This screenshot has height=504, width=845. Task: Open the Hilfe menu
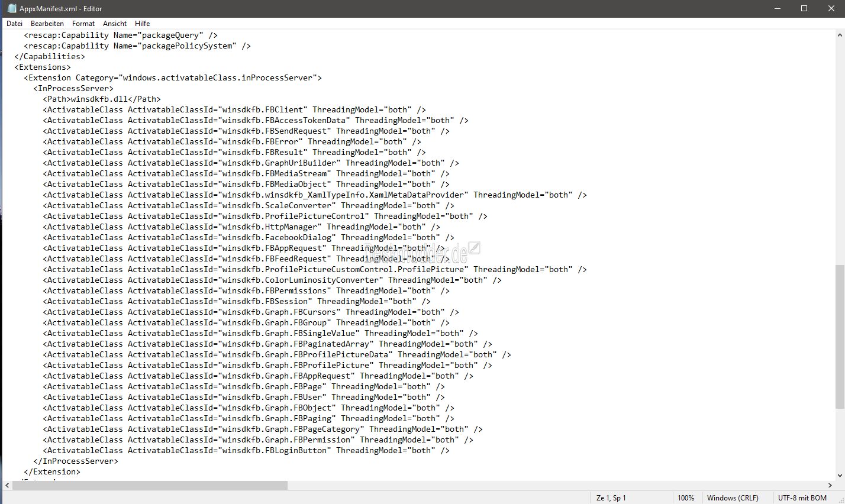[143, 24]
